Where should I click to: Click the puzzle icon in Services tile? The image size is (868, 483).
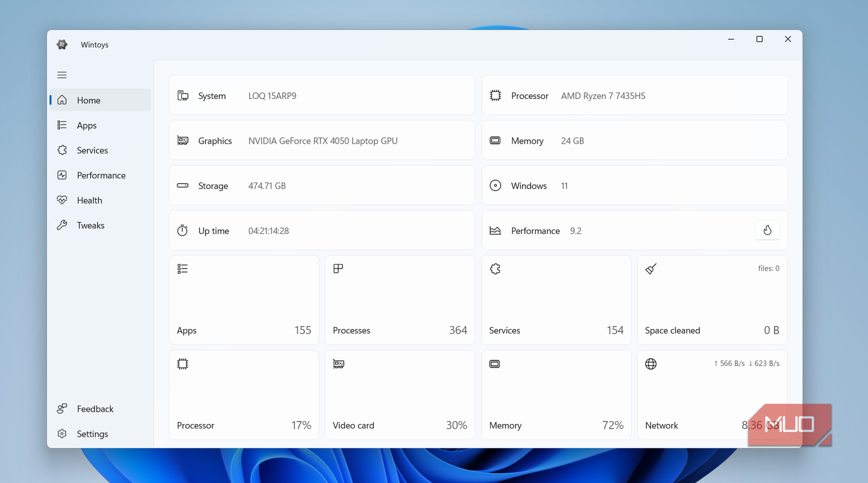[495, 269]
